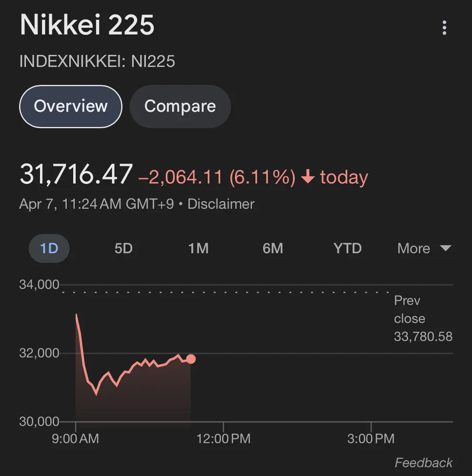
Task: Select the YTD chart period
Action: [347, 248]
